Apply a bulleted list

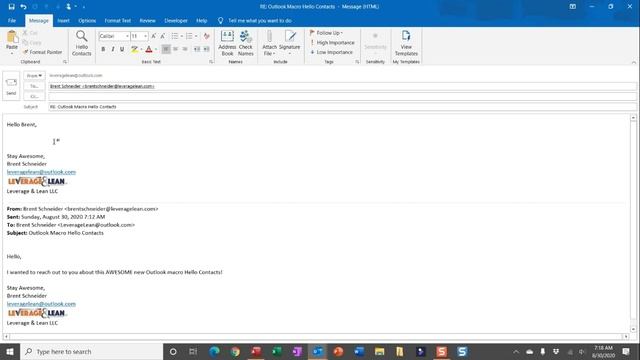175,36
